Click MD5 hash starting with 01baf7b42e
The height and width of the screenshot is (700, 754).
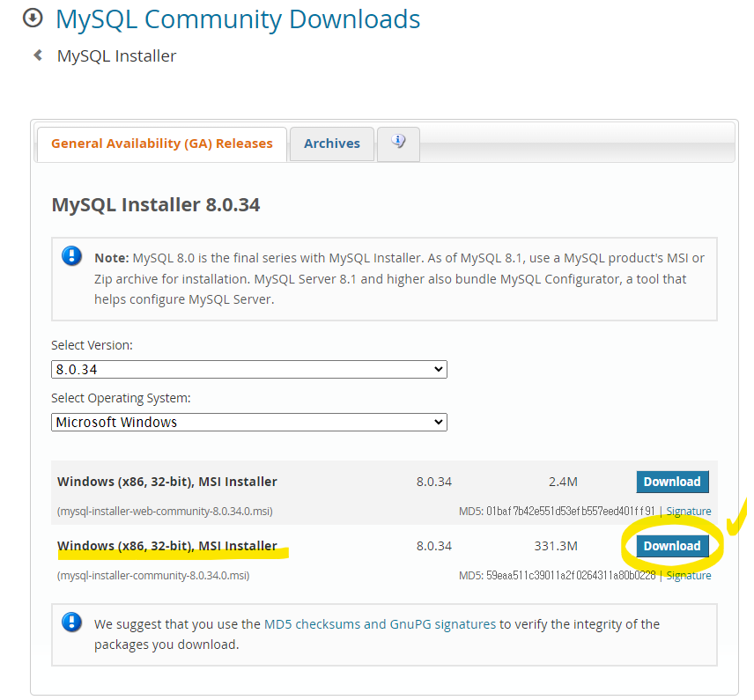coord(570,511)
